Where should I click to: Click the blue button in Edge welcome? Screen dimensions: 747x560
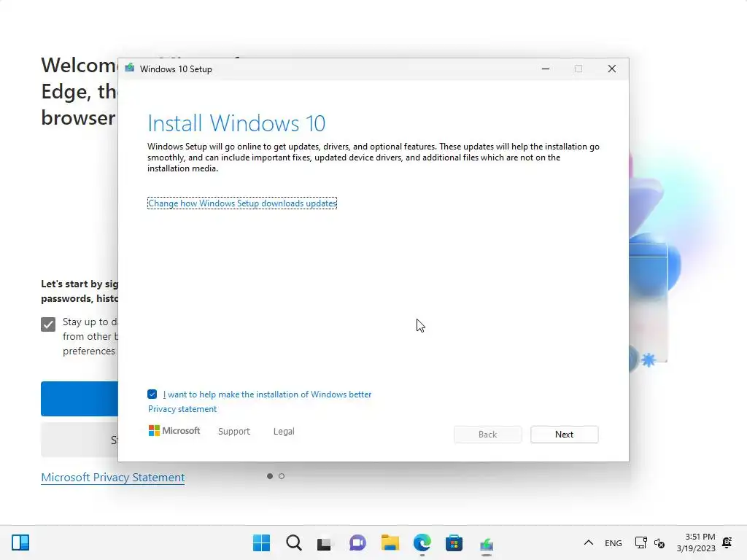[x=80, y=399]
